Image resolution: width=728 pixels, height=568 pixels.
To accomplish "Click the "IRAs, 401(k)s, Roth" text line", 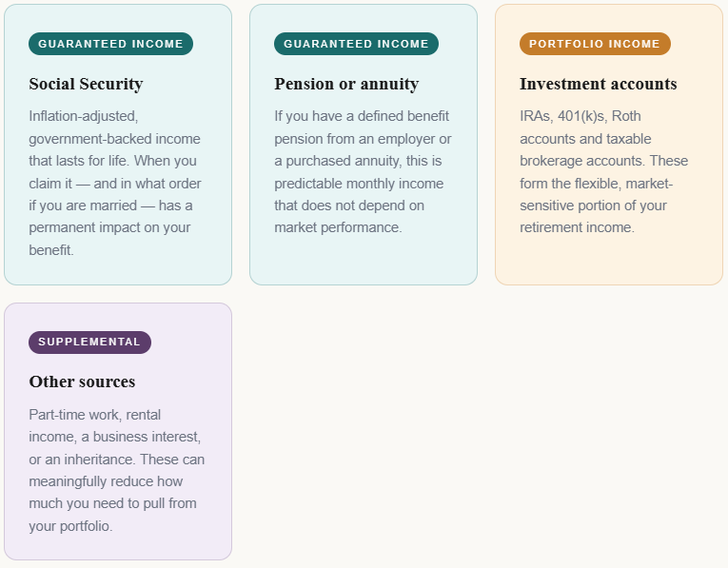I will click(580, 116).
